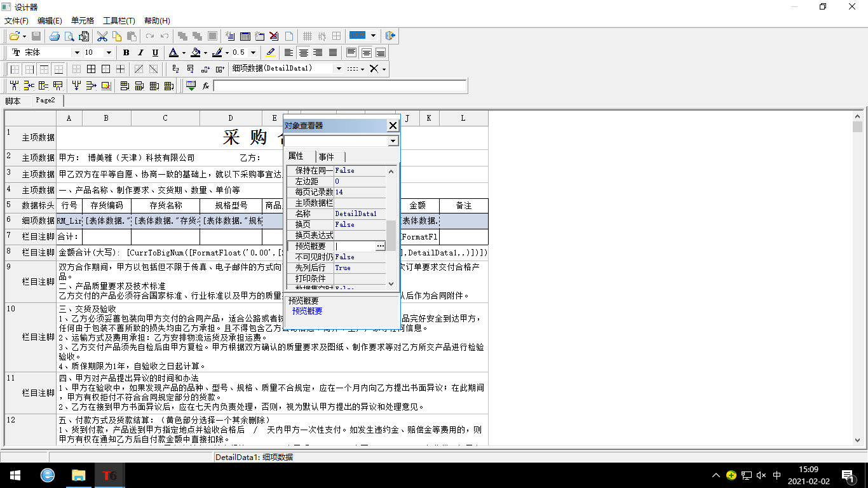Open the 工具栏(T) menu

(x=119, y=21)
